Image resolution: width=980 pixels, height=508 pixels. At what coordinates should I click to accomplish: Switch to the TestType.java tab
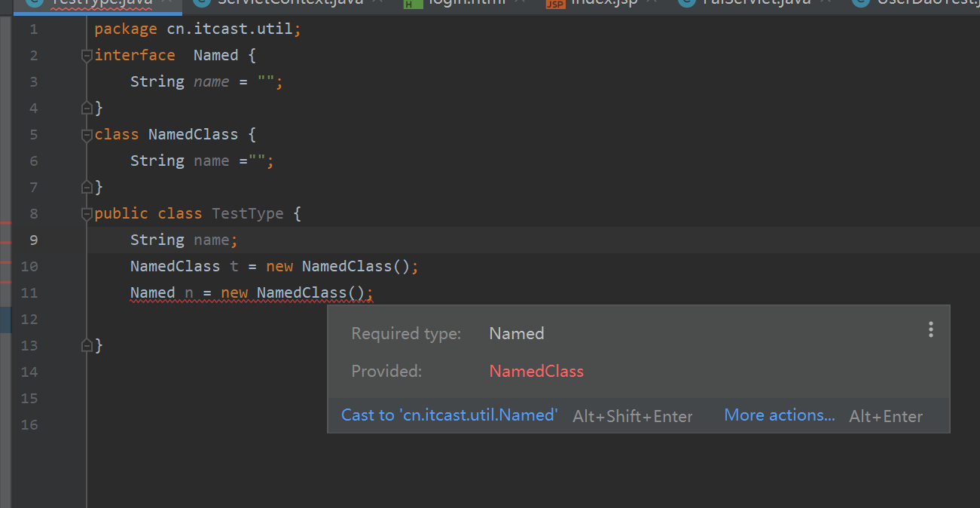click(101, 3)
